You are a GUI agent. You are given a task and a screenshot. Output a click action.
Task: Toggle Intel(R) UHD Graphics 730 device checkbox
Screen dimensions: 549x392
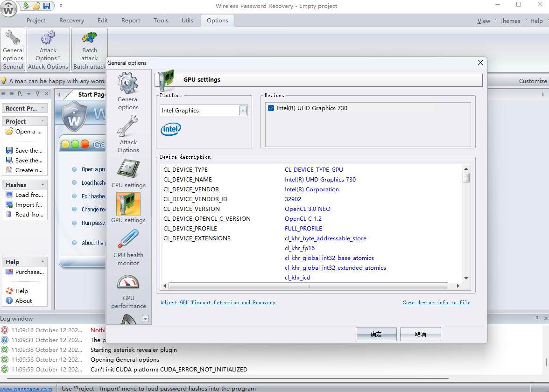[271, 108]
